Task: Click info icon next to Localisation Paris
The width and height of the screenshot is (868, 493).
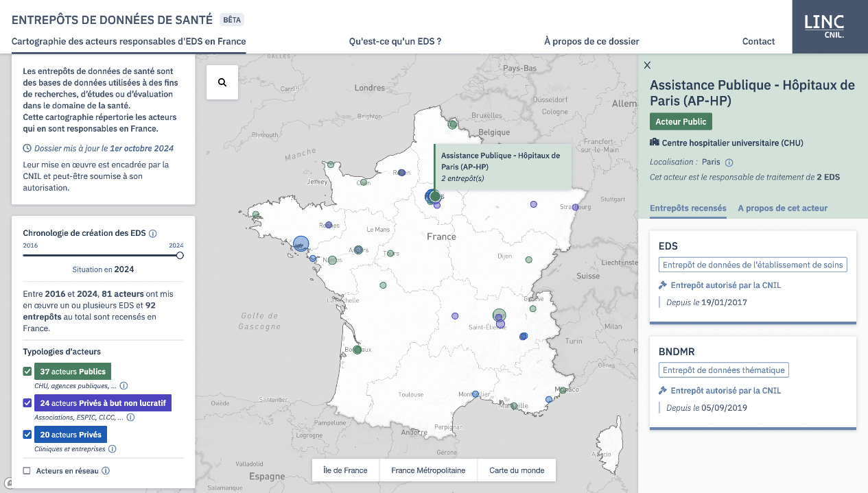Action: (x=729, y=163)
